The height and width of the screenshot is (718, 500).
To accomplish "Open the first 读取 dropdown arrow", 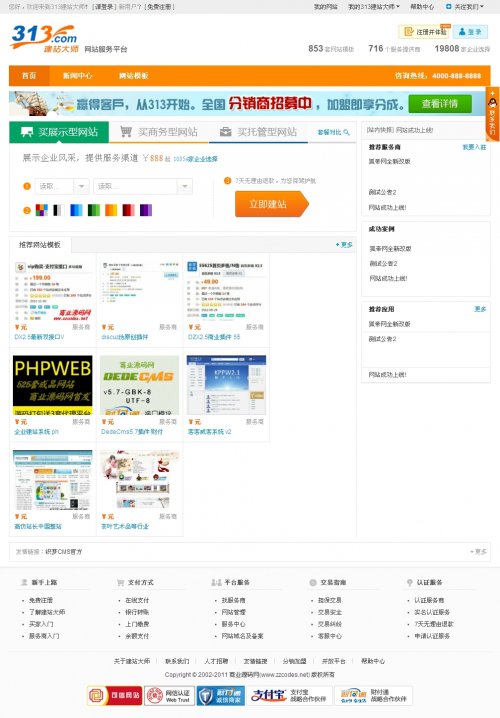I will [81, 186].
